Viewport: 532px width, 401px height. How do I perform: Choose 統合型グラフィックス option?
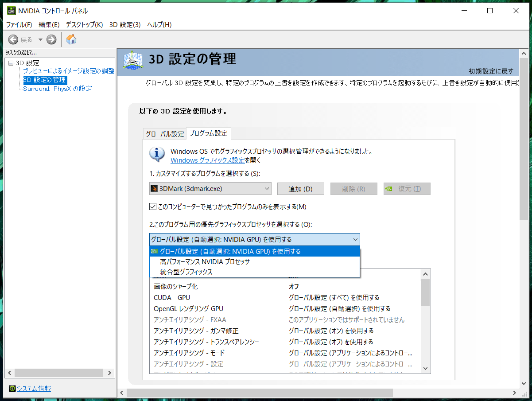click(x=255, y=272)
